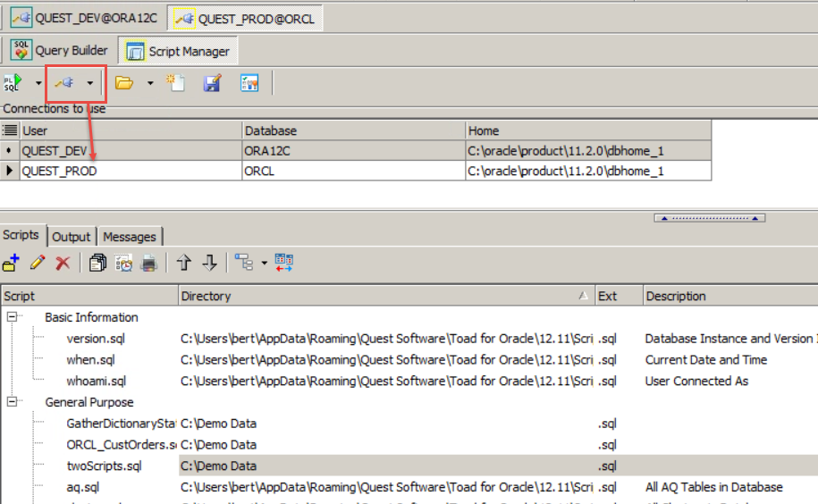Click the open folder icon in toolbar
Viewport: 818px width, 504px height.
click(124, 83)
